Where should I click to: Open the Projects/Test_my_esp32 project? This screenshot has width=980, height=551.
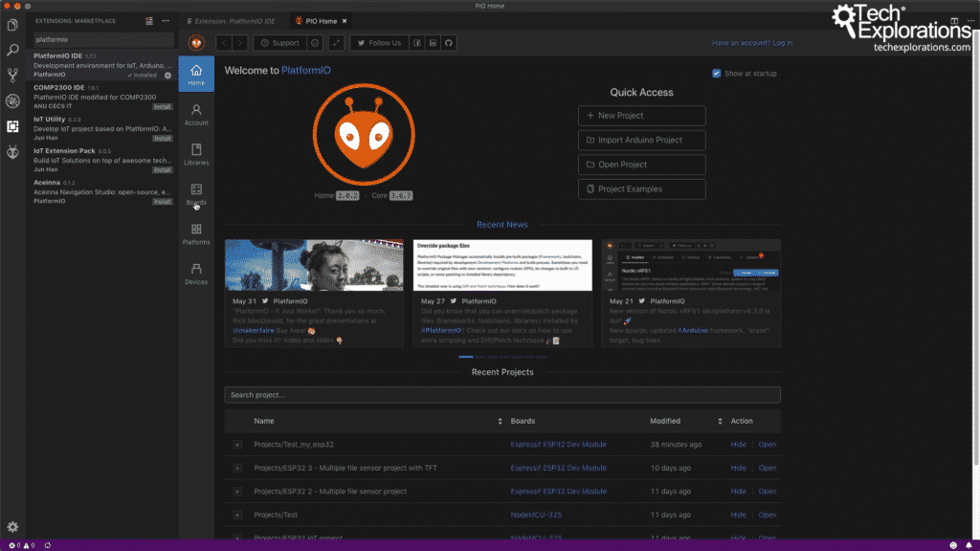[x=767, y=445]
